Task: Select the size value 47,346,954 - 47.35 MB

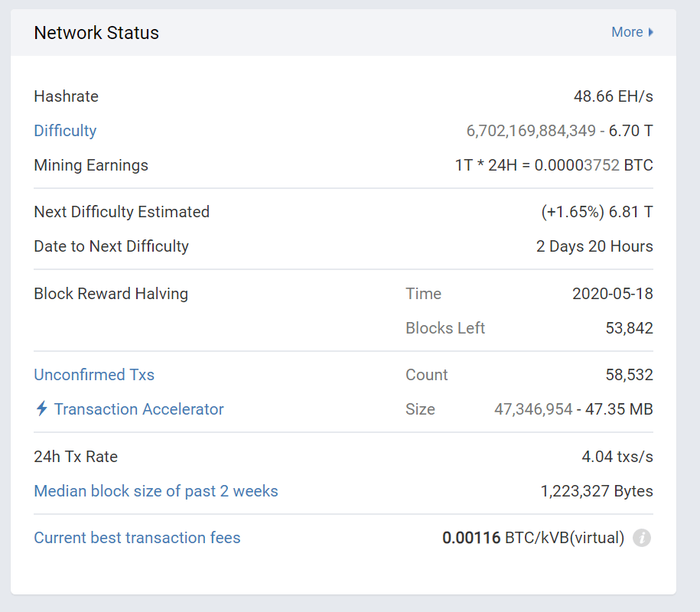Action: [x=574, y=409]
